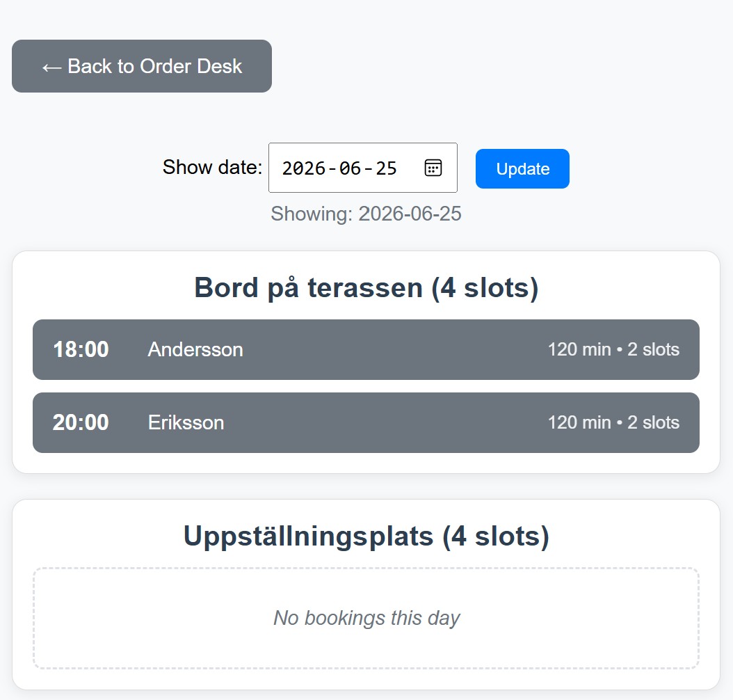Viewport: 733px width, 700px height.
Task: Click Andersson's '120 min • 2 slots' details
Action: 613,349
